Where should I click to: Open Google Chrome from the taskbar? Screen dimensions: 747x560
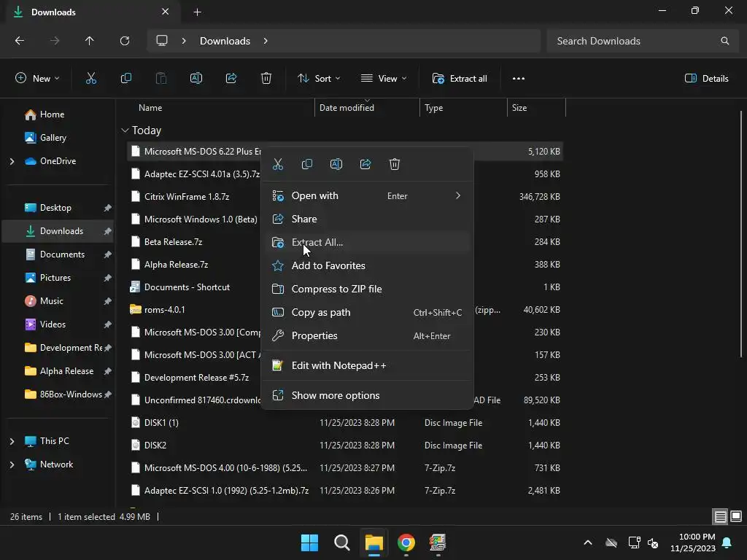click(406, 542)
